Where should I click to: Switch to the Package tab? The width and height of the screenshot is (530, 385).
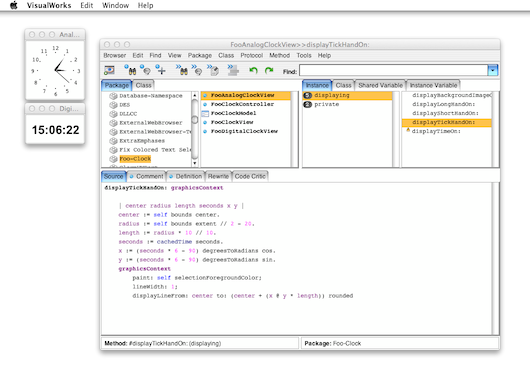[x=117, y=85]
